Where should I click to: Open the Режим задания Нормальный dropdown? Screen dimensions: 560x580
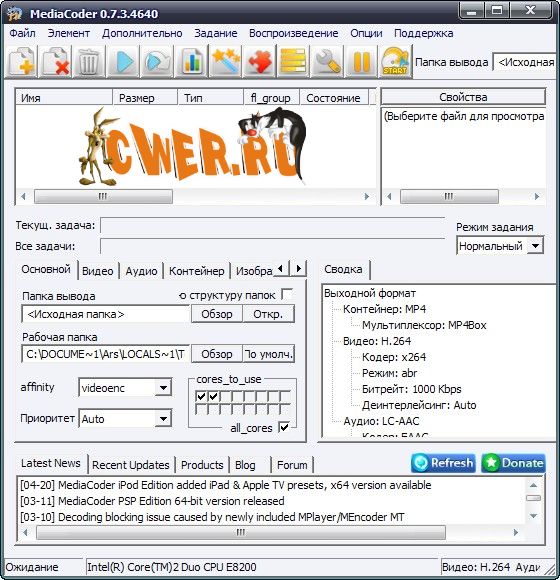click(x=535, y=246)
